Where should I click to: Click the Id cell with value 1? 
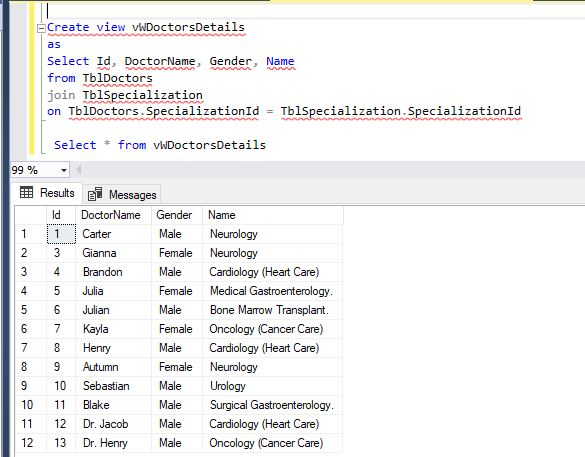tap(61, 234)
